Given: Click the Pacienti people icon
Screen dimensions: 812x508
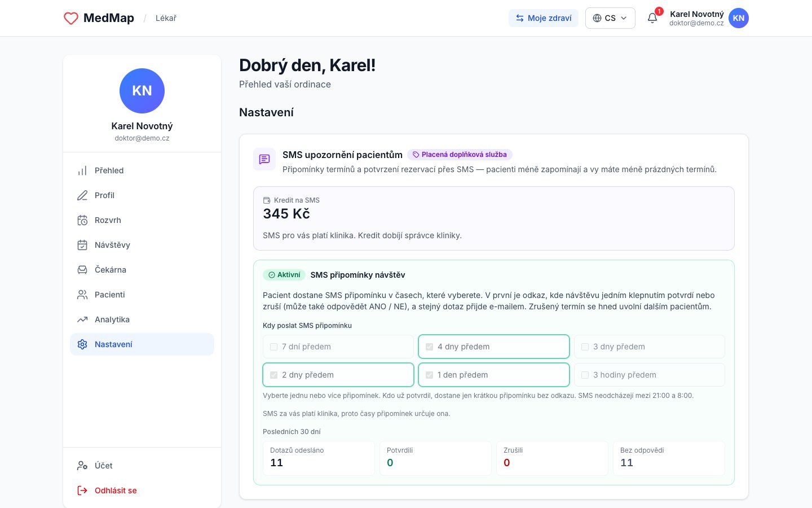Looking at the screenshot, I should 82,295.
